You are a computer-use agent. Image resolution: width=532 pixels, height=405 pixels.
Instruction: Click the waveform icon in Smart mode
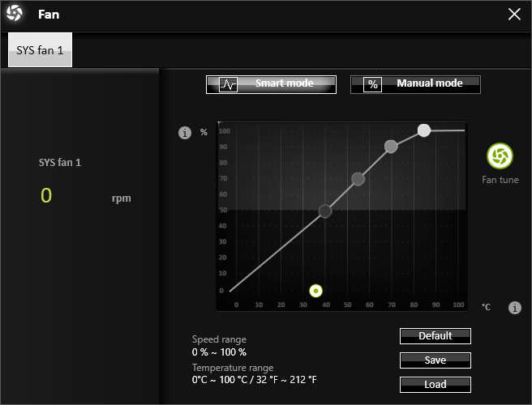[229, 85]
